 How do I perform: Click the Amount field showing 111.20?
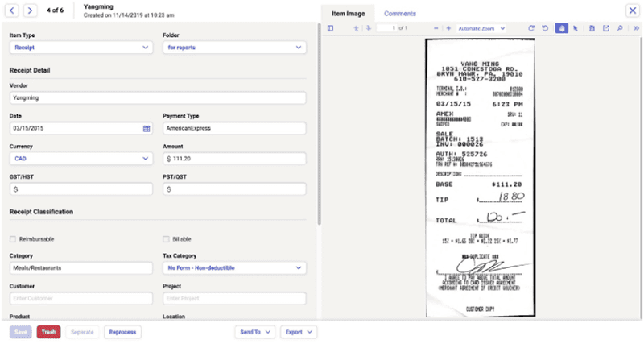[x=234, y=159]
